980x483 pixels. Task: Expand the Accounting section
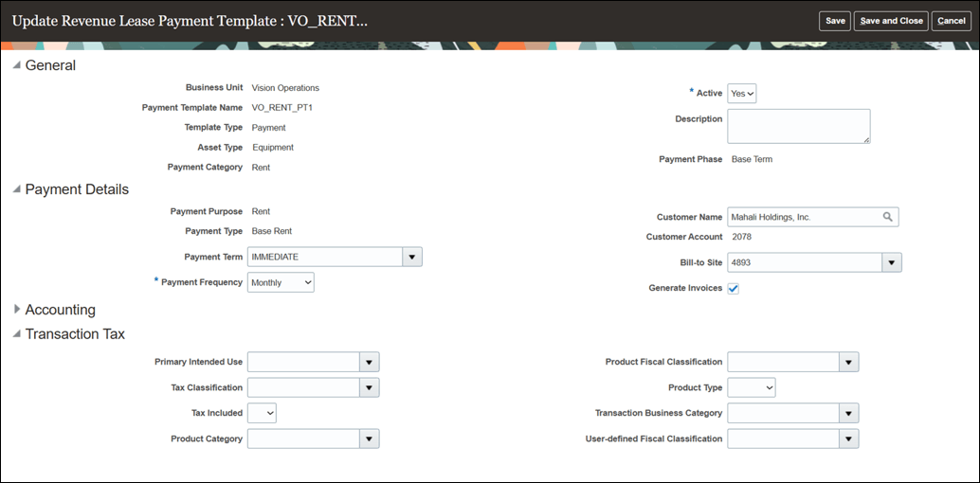(x=17, y=310)
